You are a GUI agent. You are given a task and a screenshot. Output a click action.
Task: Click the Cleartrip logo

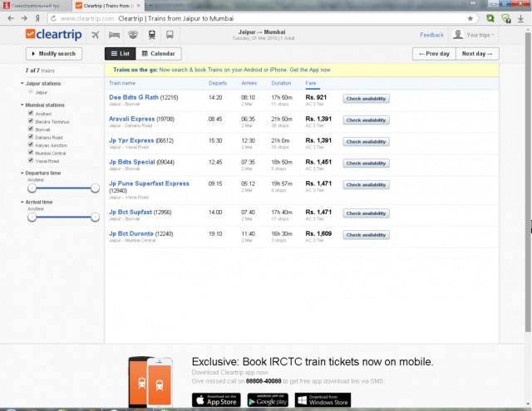[54, 35]
